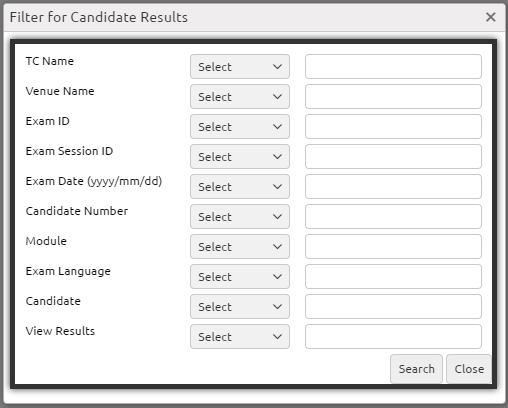Close the Filter for Candidate Results dialog

(x=491, y=17)
